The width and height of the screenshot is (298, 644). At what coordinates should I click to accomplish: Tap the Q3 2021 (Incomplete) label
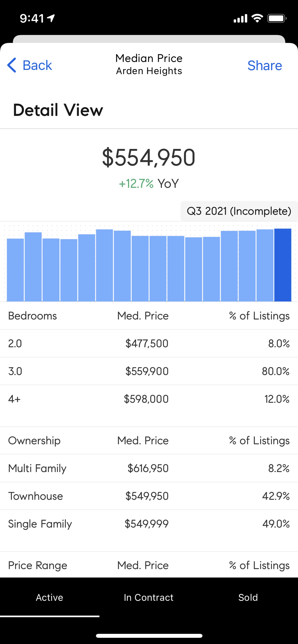point(239,211)
